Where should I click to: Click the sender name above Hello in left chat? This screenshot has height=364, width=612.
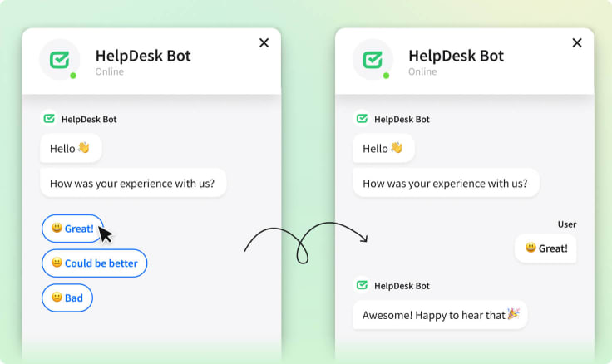(x=89, y=119)
